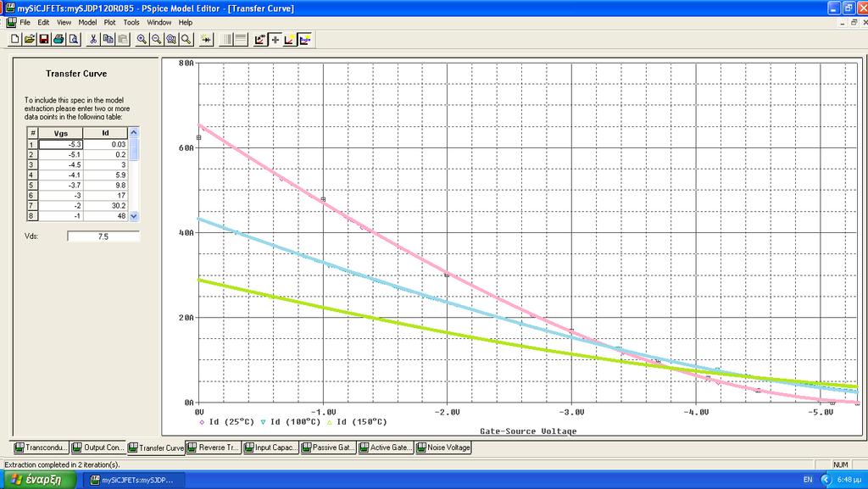Open the Tools menu
Viewport: 868px width, 489px height.
click(x=131, y=22)
